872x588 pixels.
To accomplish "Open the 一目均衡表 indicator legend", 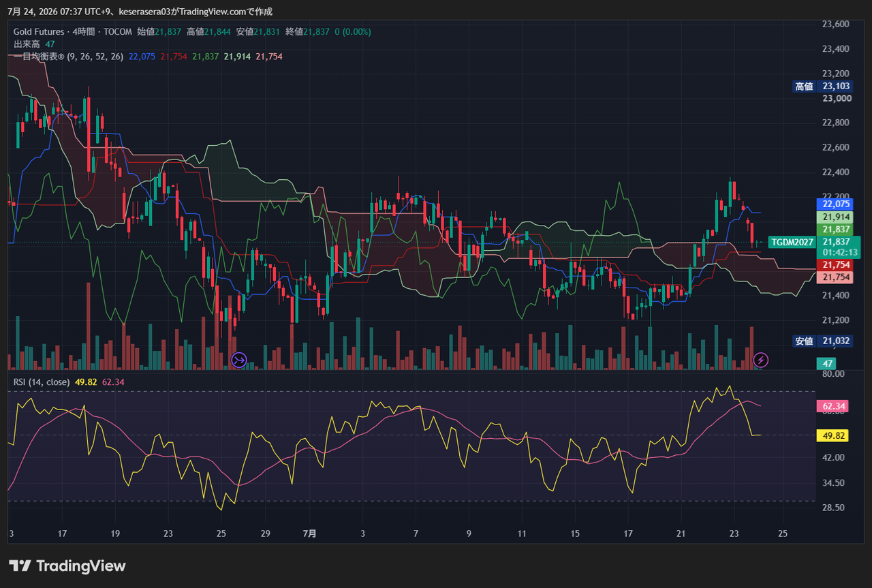I will point(68,57).
